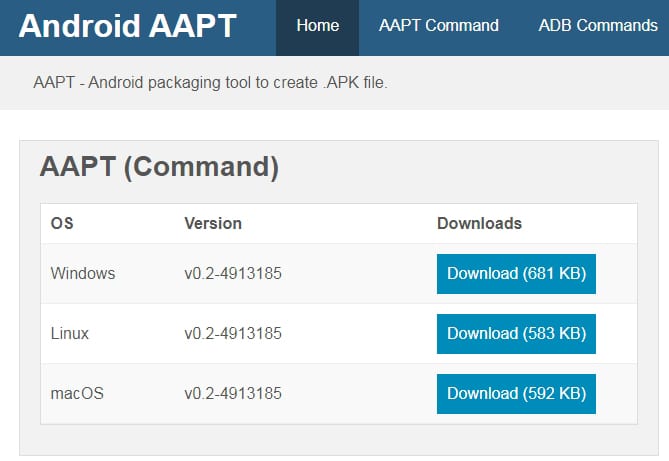669x461 pixels.
Task: Click the Downloads column header
Action: pyautogui.click(x=479, y=224)
